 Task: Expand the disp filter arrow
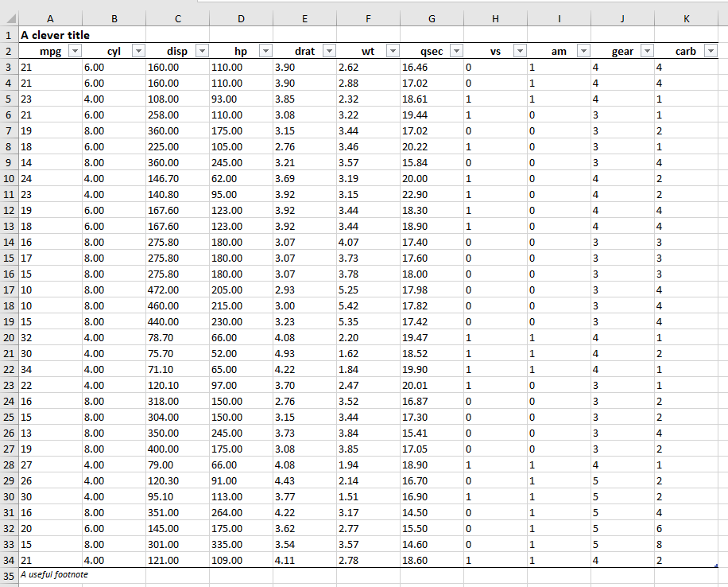(202, 51)
